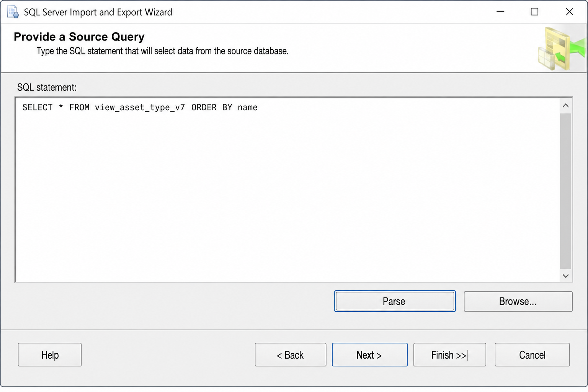
Task: Open Help for the wizard
Action: pos(50,355)
